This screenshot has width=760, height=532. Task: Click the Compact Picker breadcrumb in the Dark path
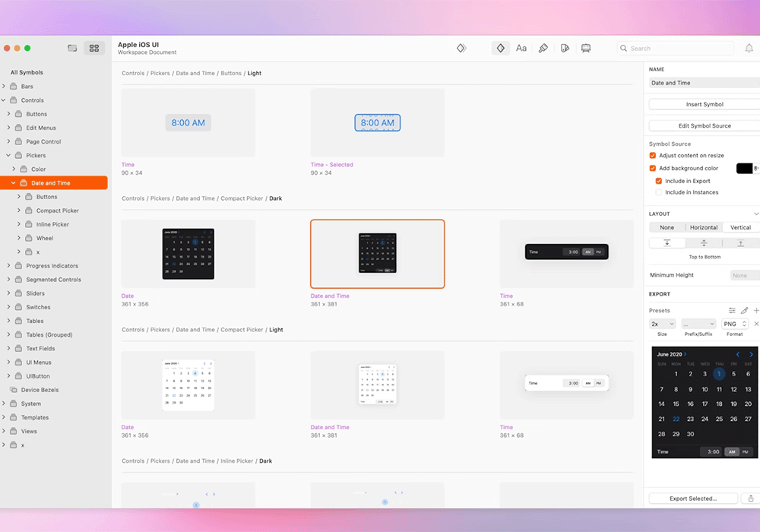(x=242, y=198)
